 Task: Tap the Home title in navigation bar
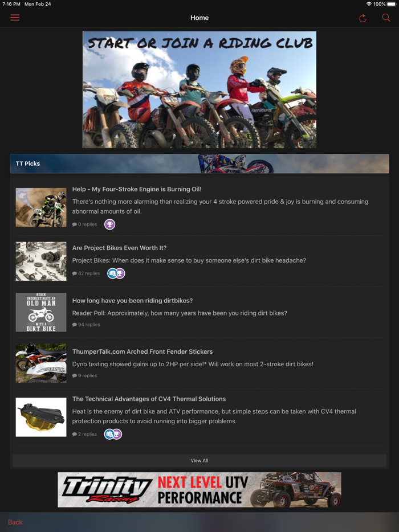[x=199, y=18]
